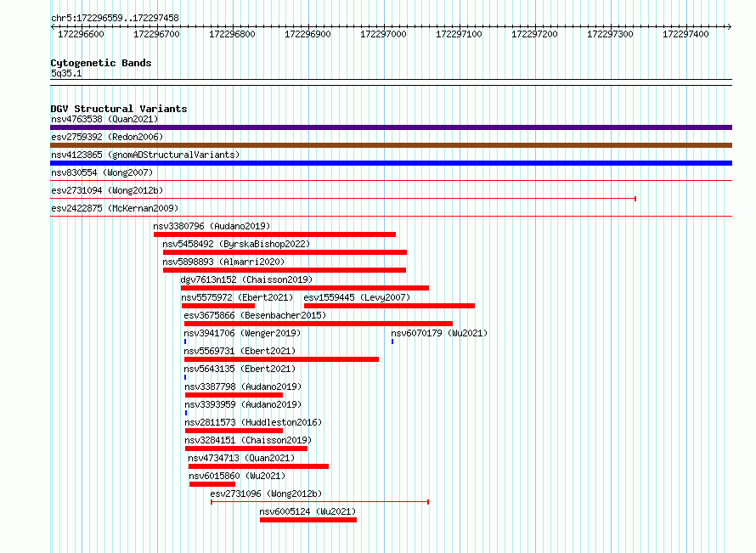Select the small blue mark under nsv6070179
The width and height of the screenshot is (756, 553).
point(392,341)
